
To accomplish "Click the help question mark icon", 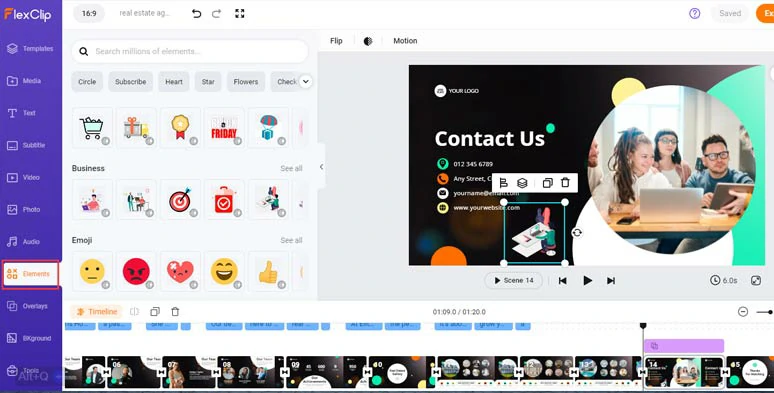I will point(695,13).
